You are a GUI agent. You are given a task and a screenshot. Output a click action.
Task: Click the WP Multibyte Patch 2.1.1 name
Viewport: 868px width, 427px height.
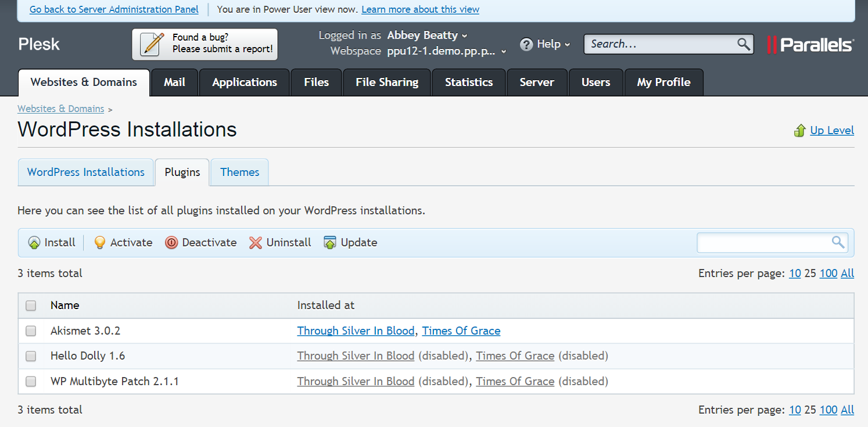[114, 382]
